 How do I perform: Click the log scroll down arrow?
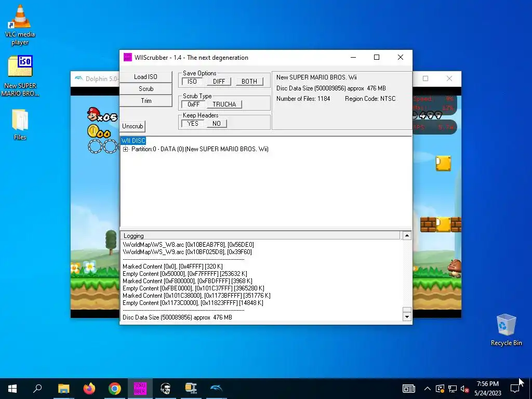point(406,317)
